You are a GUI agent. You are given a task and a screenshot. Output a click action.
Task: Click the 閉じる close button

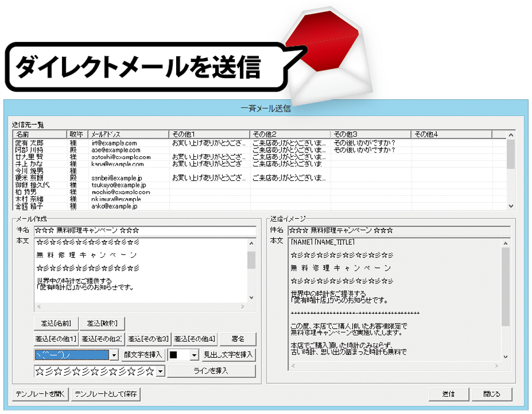click(x=491, y=394)
